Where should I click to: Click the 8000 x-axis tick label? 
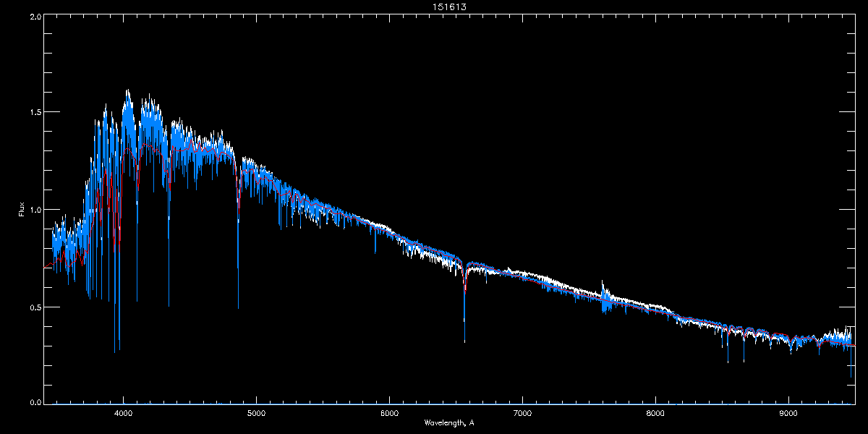click(655, 413)
